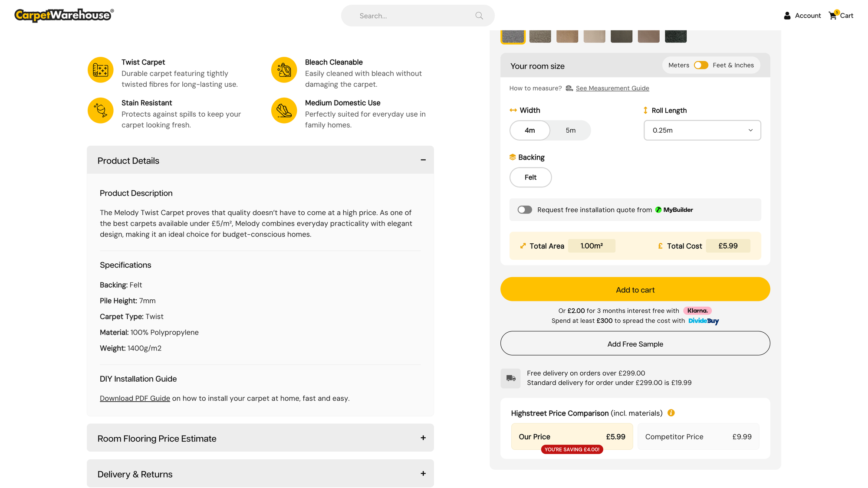The width and height of the screenshot is (868, 488).
Task: Click the Total Cost £5.99 value
Action: click(728, 246)
